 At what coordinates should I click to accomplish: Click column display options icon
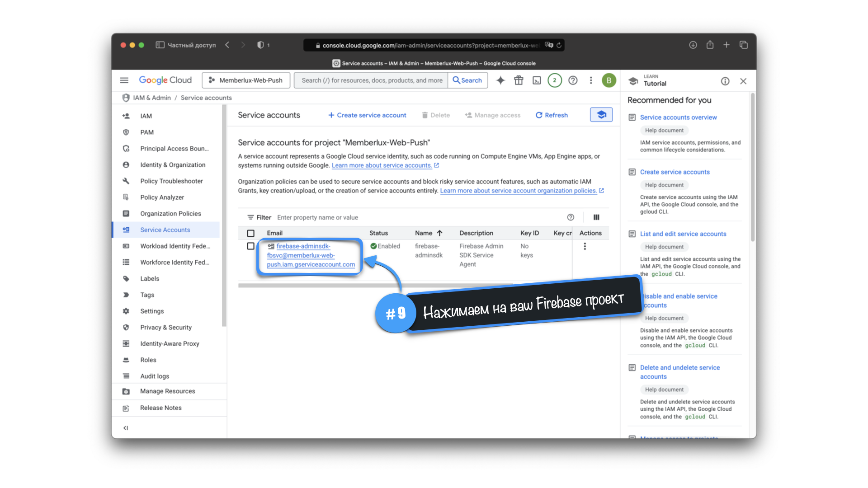coord(596,217)
